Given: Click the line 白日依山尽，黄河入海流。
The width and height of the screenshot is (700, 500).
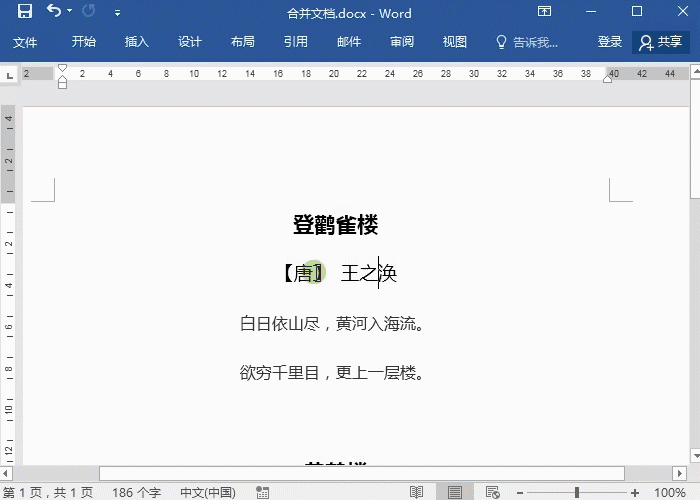Looking at the screenshot, I should 332,324.
